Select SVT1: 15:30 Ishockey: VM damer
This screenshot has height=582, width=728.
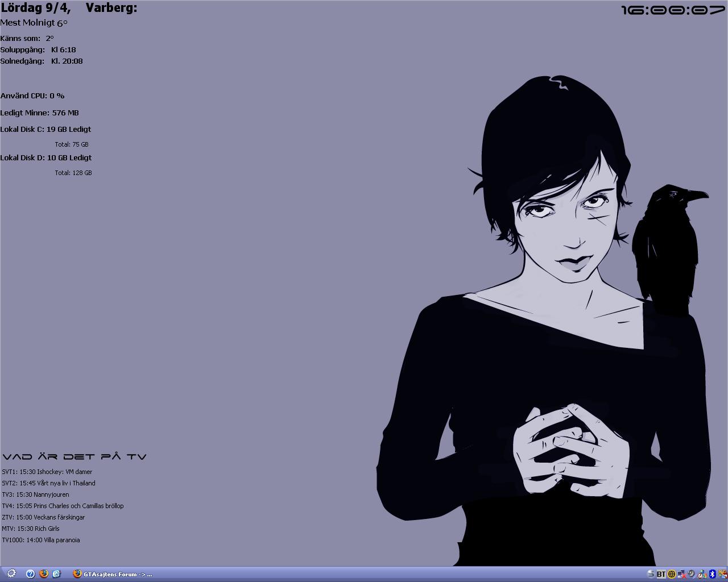coord(47,472)
